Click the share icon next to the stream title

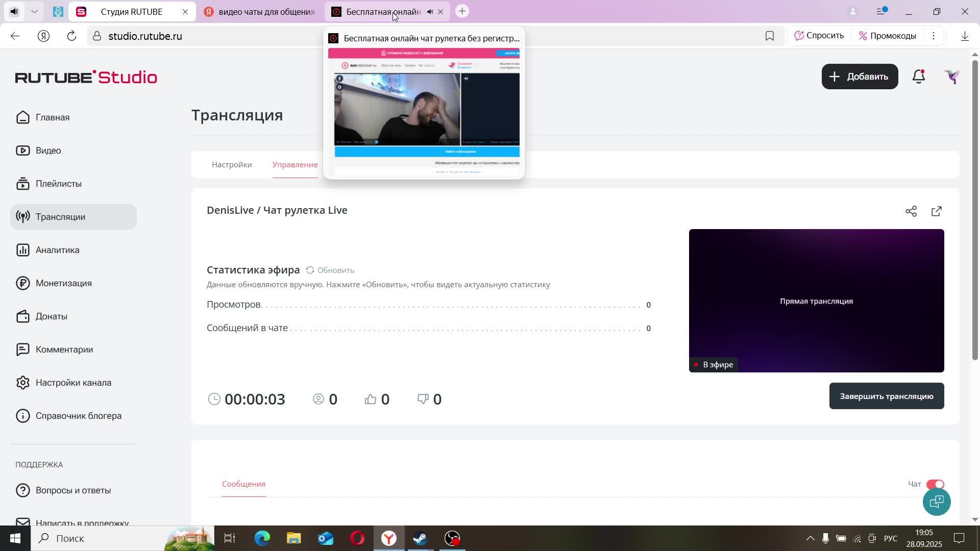pyautogui.click(x=911, y=211)
